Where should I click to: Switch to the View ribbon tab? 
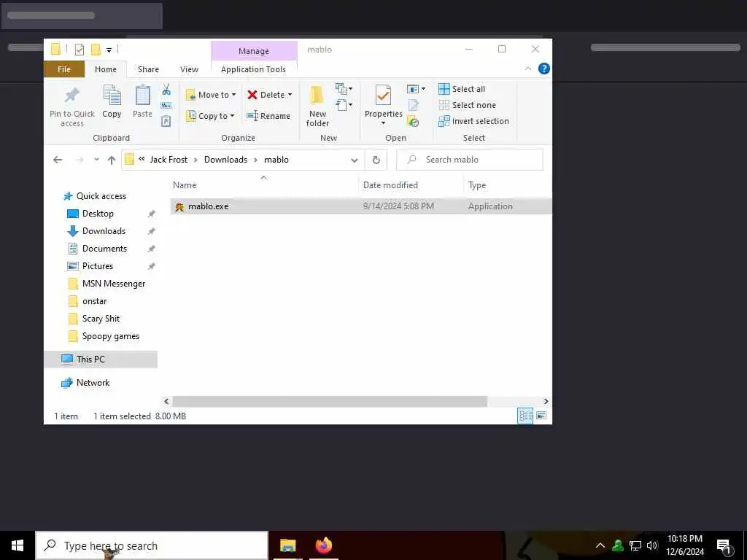tap(189, 69)
